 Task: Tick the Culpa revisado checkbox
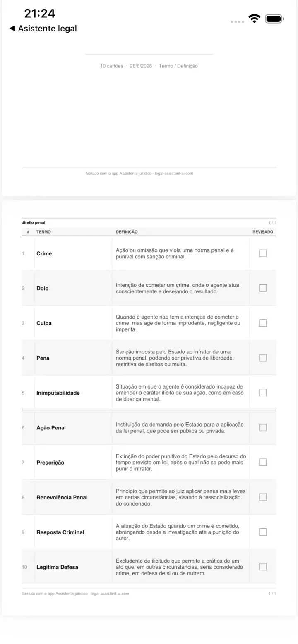click(x=263, y=323)
